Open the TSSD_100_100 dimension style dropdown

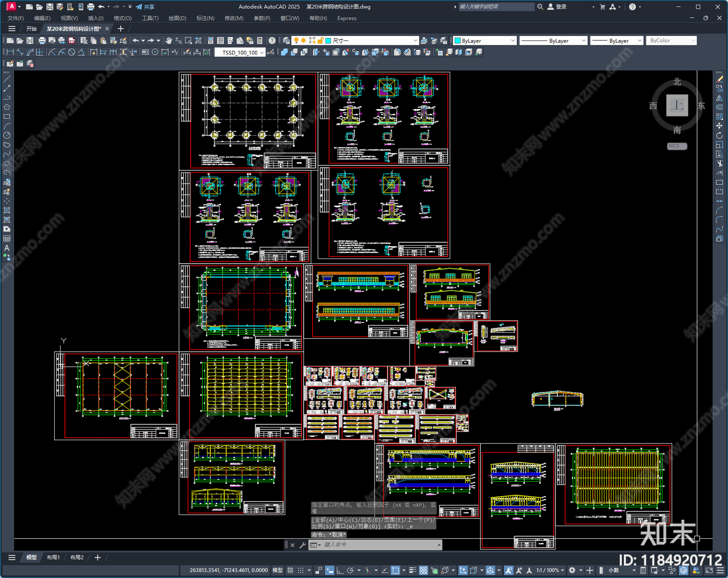[240, 52]
